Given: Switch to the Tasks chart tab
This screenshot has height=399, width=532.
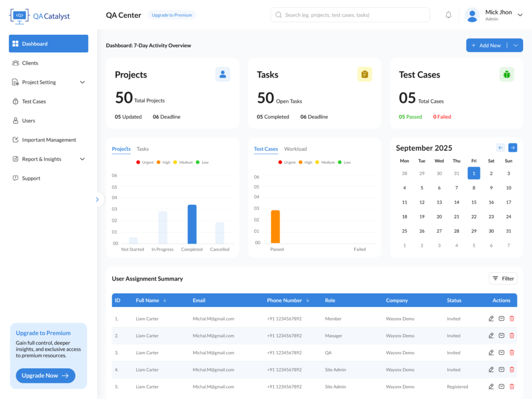Looking at the screenshot, I should tap(142, 149).
